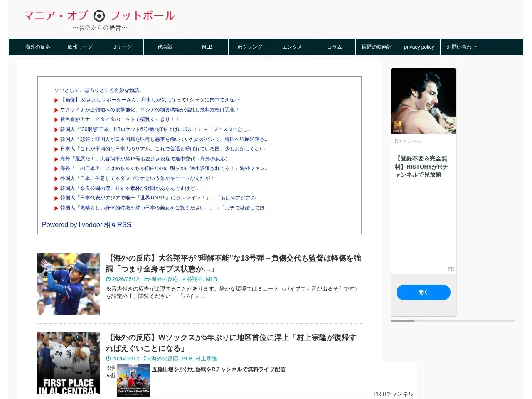532x399 pixels.
Task: Open the エンタメ menu item
Action: click(x=292, y=47)
